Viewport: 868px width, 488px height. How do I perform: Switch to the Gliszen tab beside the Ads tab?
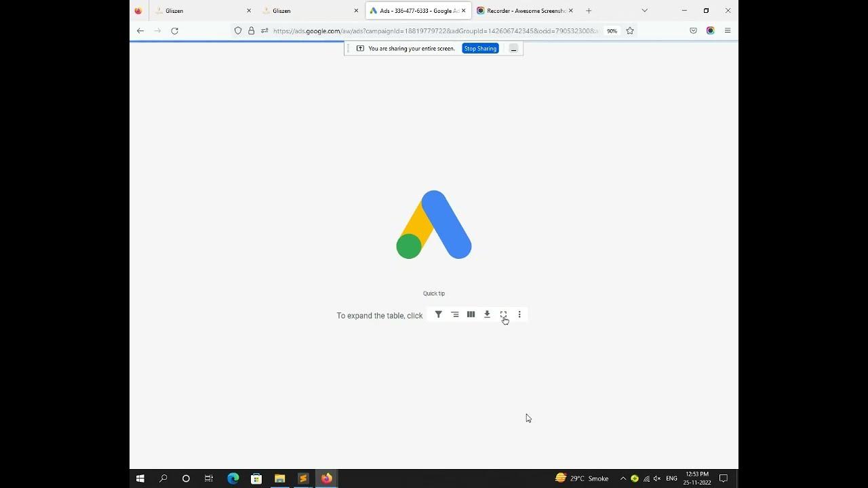[310, 11]
